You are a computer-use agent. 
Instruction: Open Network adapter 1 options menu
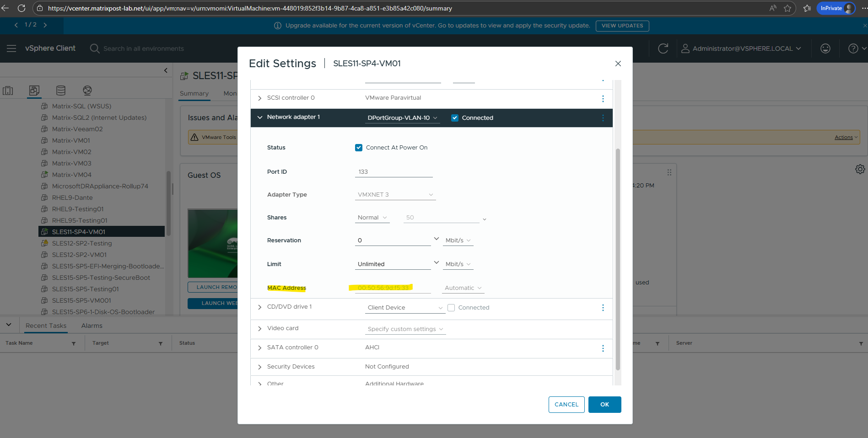603,118
